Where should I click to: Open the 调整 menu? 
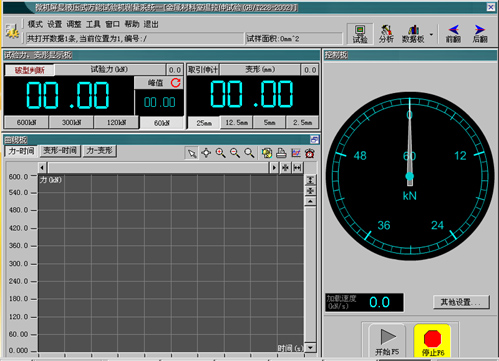[x=74, y=24]
